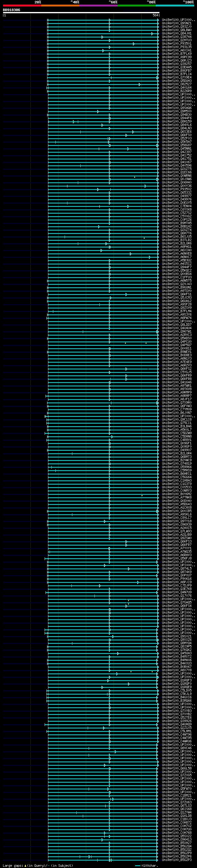
Task: Select the UniRef100_Q3EAA5 hit
Action: point(177,67)
